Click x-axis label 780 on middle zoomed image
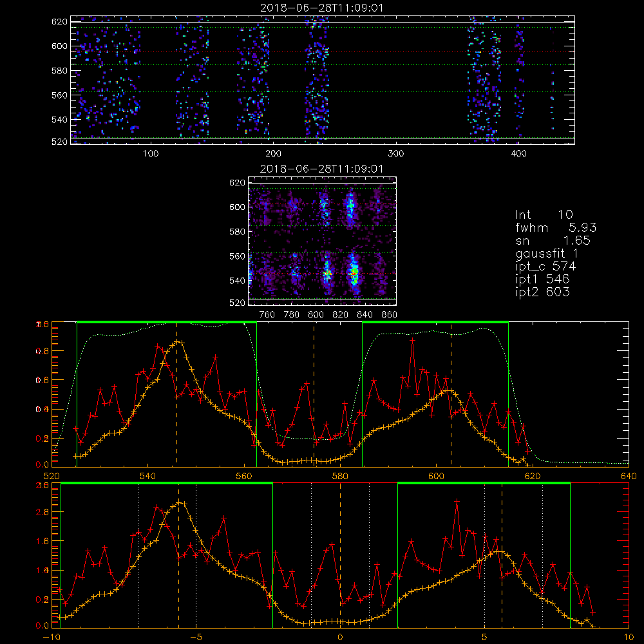644x644 pixels. (x=292, y=315)
